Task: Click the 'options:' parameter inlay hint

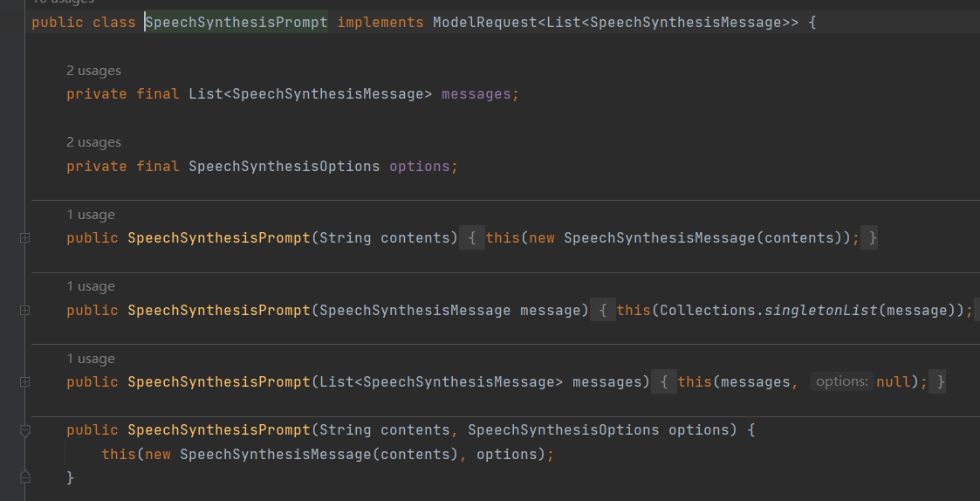Action: (842, 381)
